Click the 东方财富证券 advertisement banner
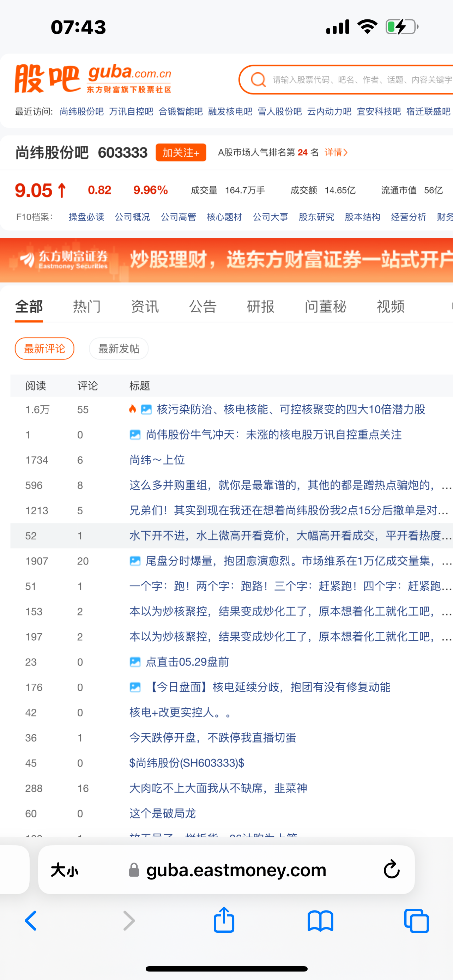 click(227, 260)
